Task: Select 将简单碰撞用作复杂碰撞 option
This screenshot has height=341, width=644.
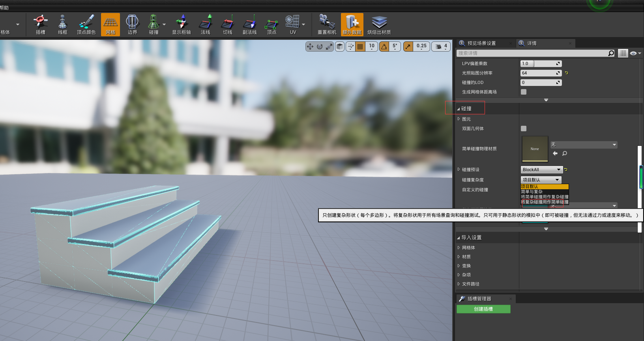Action: tap(545, 197)
